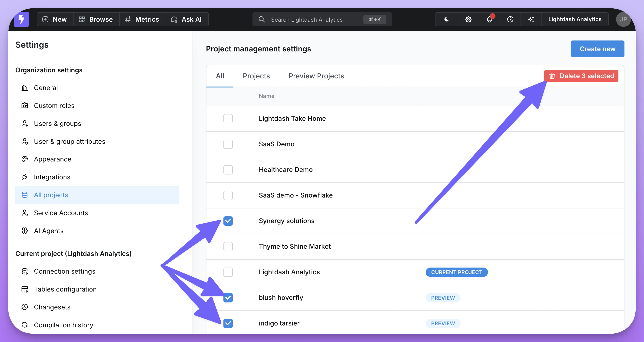
Task: Uncheck the blush hoverfly checkbox
Action: [228, 298]
